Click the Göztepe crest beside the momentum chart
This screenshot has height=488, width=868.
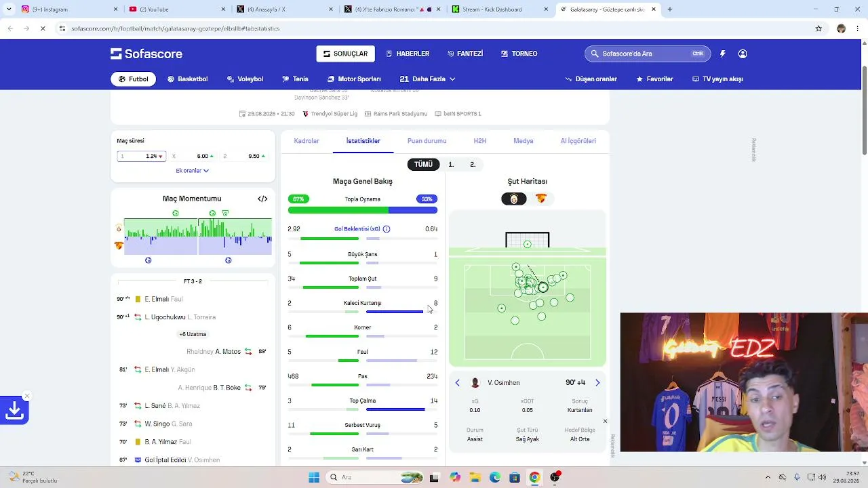[119, 245]
